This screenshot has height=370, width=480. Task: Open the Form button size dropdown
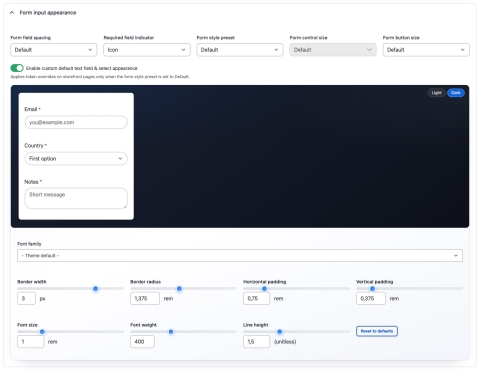click(426, 50)
